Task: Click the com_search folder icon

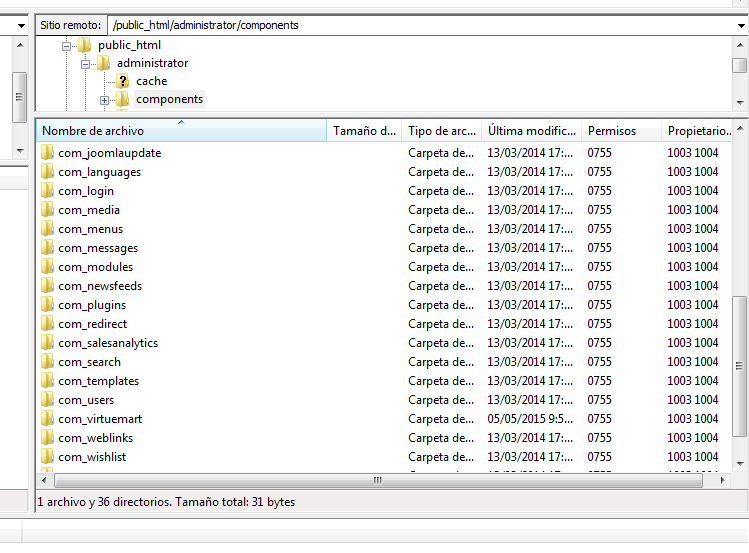Action: pos(47,362)
